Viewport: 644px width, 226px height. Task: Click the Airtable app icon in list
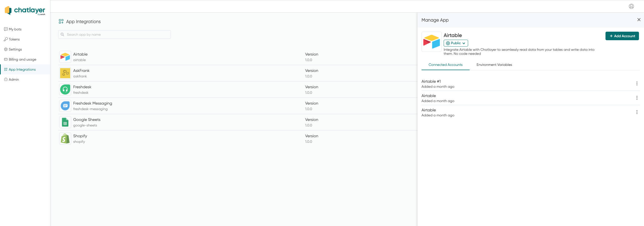coord(65,57)
